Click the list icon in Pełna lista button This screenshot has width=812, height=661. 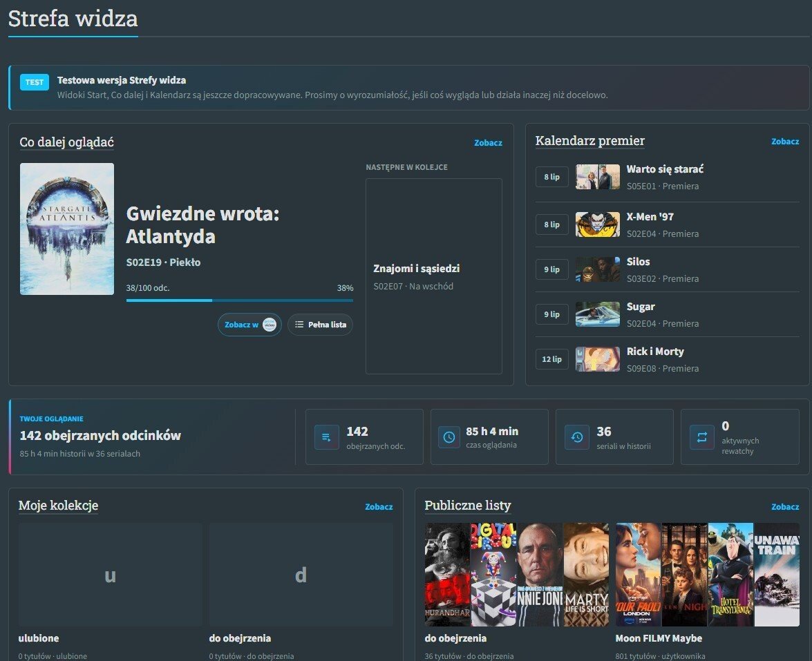(x=299, y=325)
